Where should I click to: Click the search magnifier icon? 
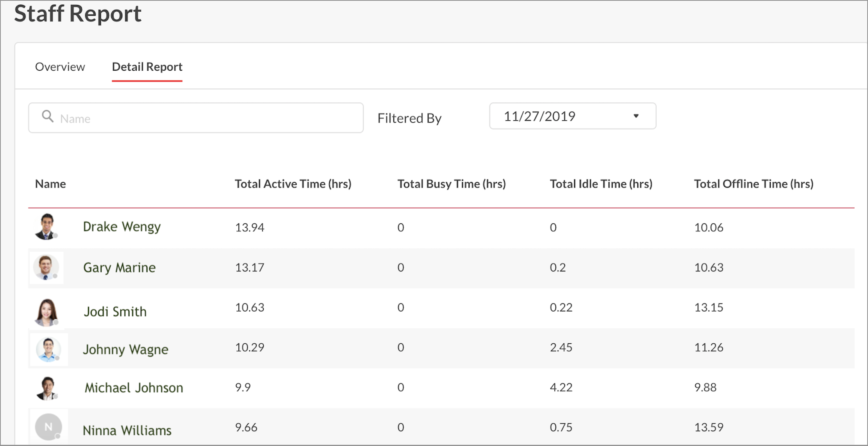tap(48, 116)
